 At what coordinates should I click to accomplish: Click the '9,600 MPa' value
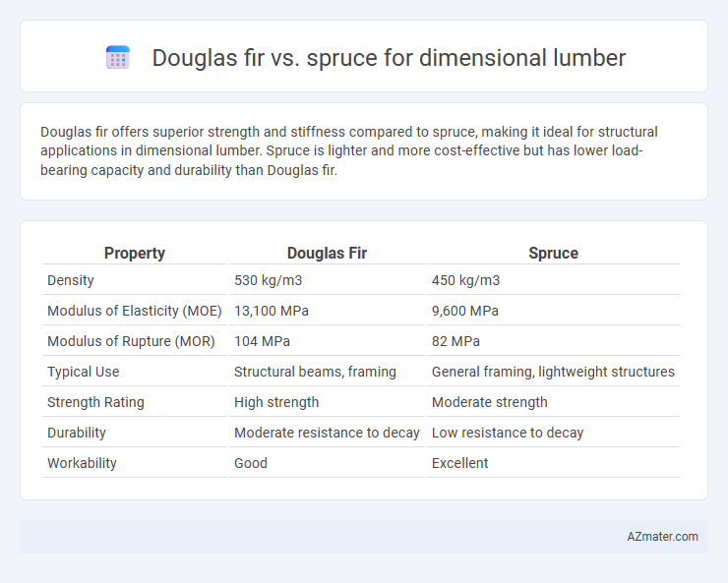[x=464, y=311]
